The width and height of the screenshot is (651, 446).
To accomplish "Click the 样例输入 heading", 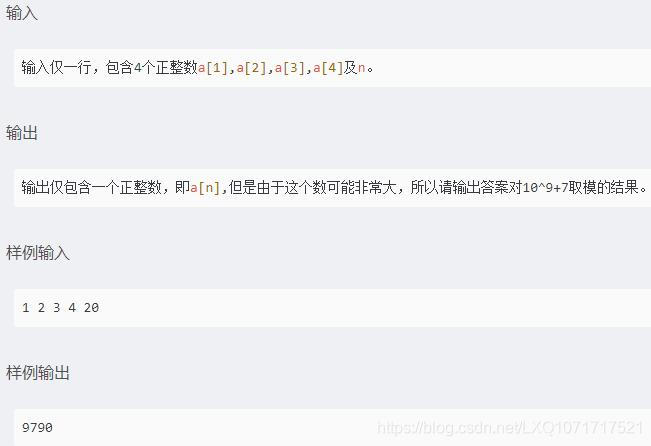I will [38, 252].
